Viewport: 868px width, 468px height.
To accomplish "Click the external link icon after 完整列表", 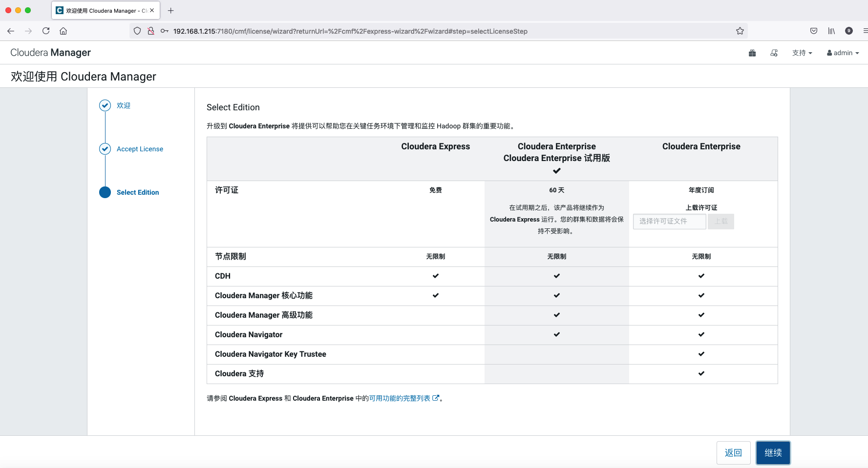I will (x=436, y=398).
